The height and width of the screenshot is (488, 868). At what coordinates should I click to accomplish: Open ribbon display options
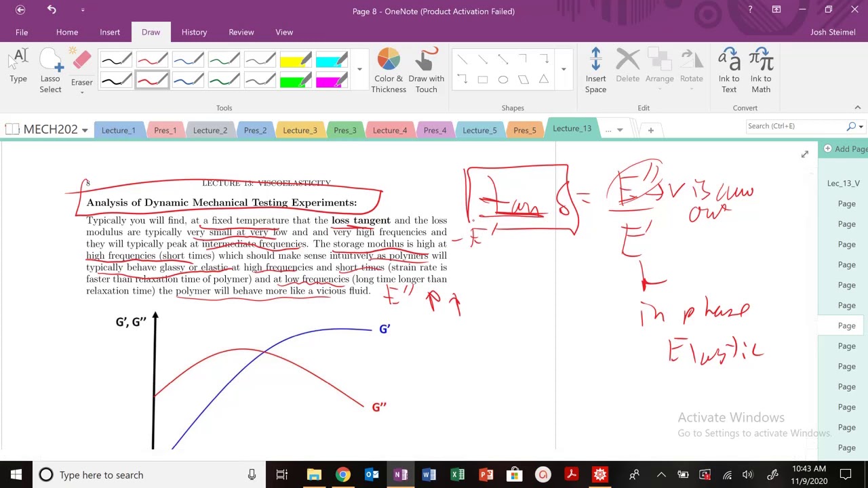(x=776, y=10)
